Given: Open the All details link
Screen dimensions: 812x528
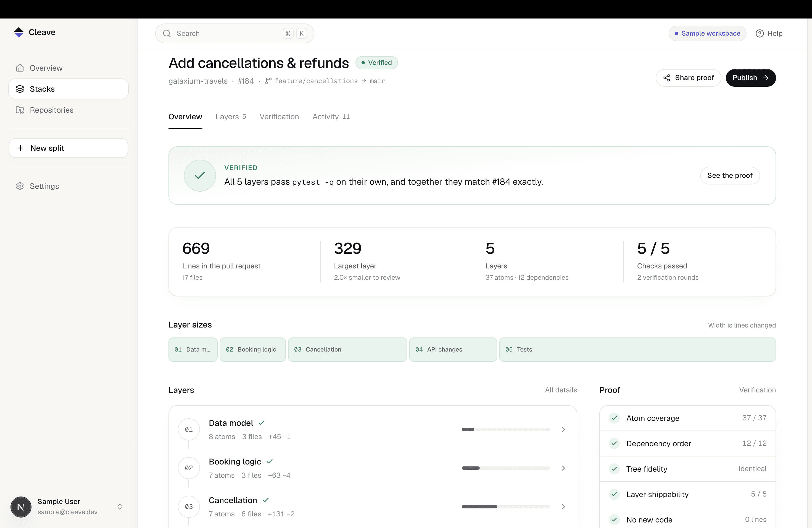Looking at the screenshot, I should 561,390.
